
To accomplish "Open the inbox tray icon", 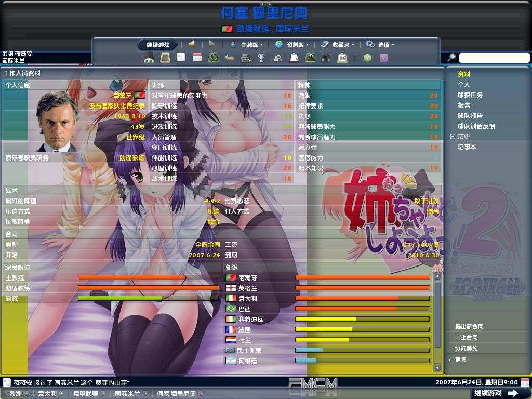I will tap(165, 58).
